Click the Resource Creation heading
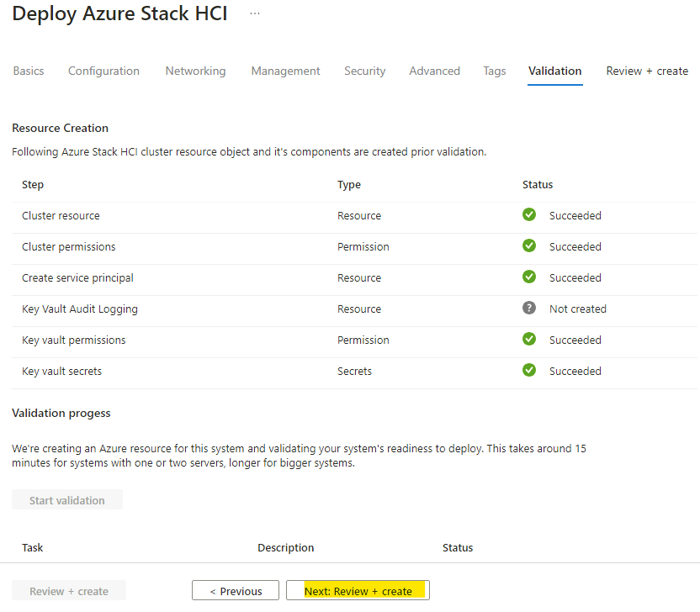 pos(61,128)
